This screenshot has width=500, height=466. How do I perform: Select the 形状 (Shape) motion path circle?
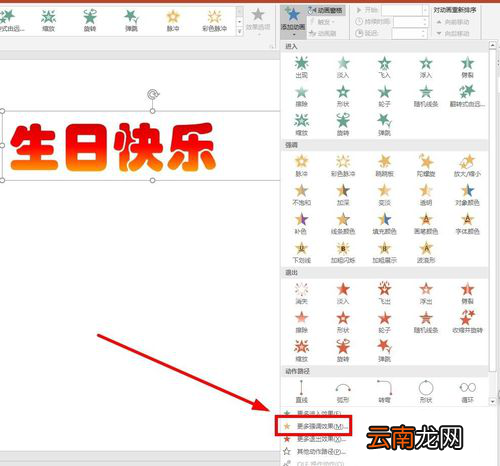(426, 391)
